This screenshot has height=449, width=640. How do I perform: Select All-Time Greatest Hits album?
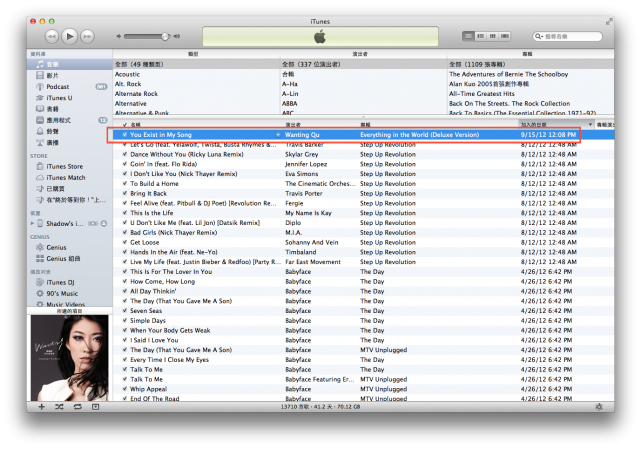point(531,94)
